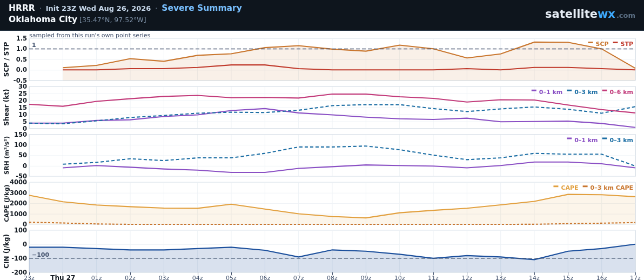Hide the 0–1 km SRH series
The image size is (644, 280).
[x=582, y=140]
